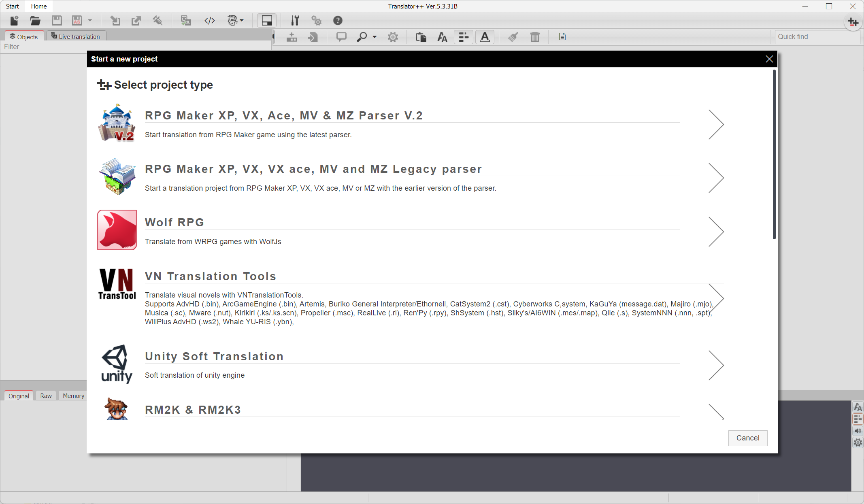Expand the translator head icon dropdown

(242, 21)
